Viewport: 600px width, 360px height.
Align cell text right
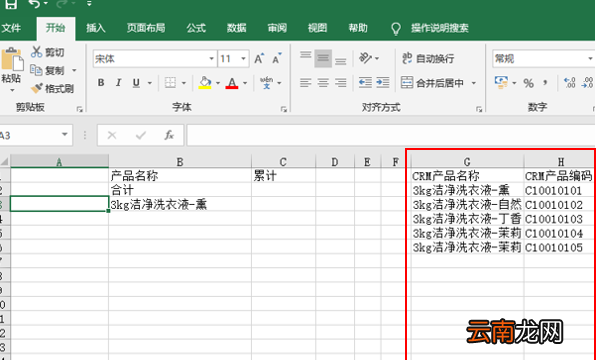coord(341,83)
